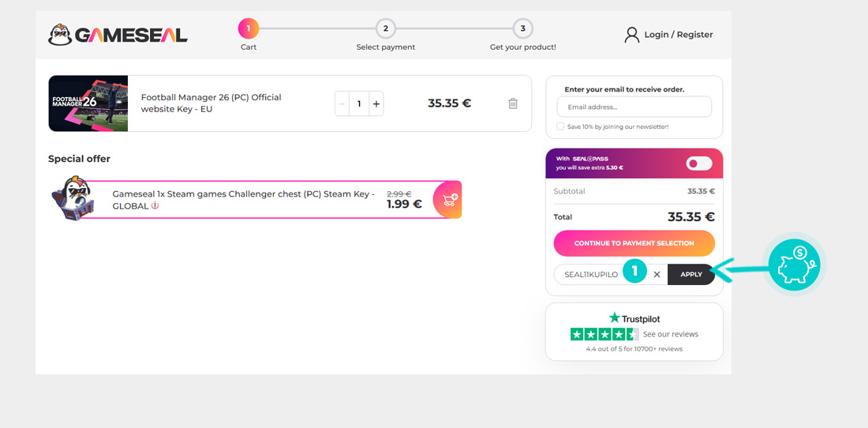Click the user account icon

pyautogui.click(x=631, y=35)
